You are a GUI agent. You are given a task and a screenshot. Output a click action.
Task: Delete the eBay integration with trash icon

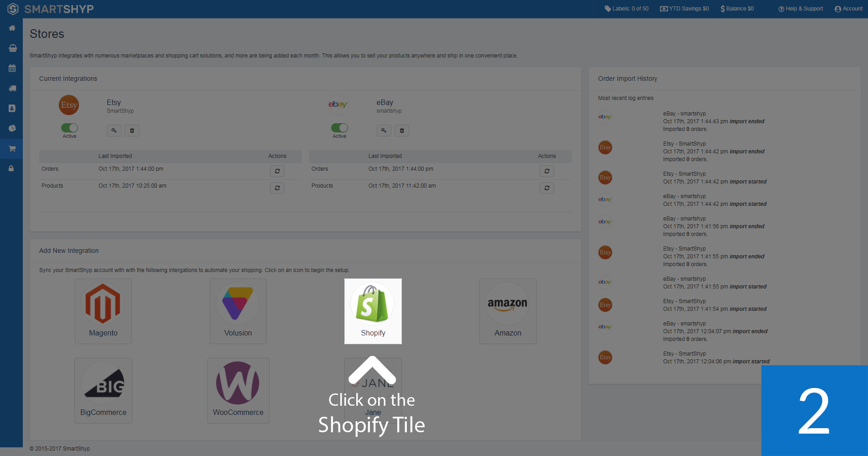click(x=402, y=131)
